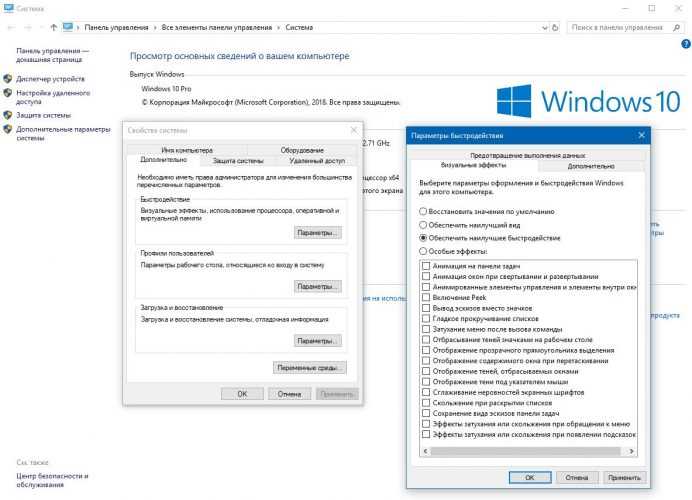
Task: Click Параметры button under Загрузка и восстановление
Action: tap(318, 341)
